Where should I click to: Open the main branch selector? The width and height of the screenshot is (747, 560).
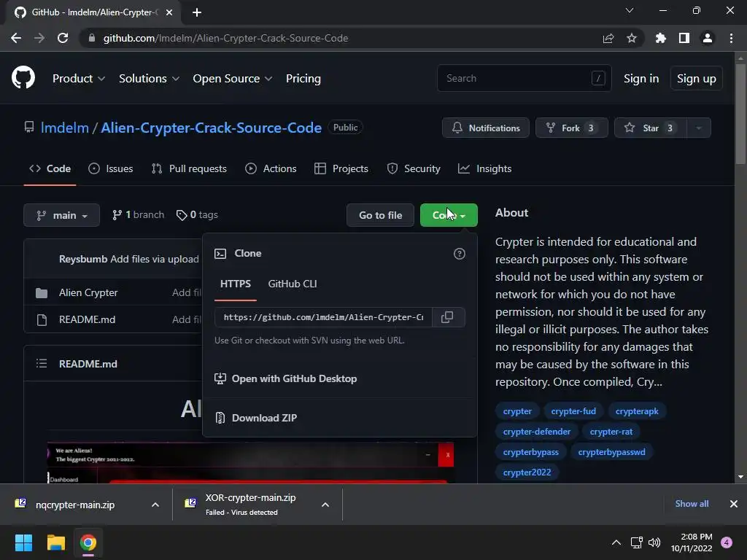pos(61,215)
